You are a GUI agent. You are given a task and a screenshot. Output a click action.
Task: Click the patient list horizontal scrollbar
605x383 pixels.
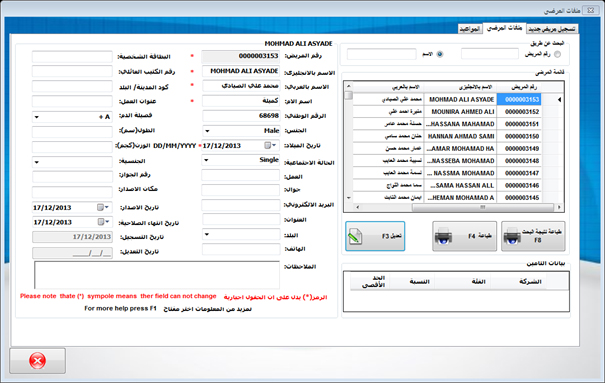click(458, 208)
